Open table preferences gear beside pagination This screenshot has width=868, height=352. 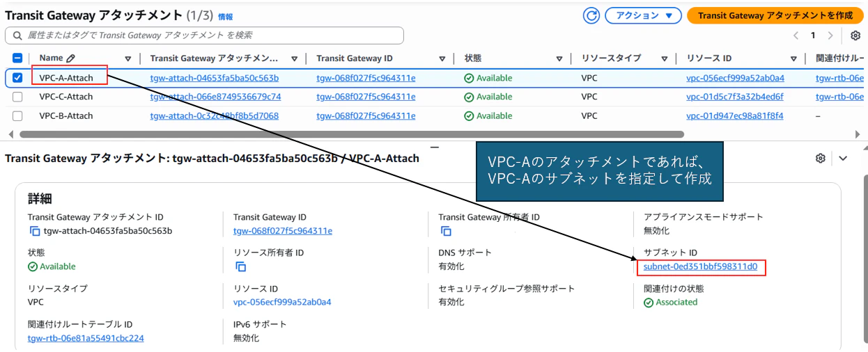(x=855, y=35)
